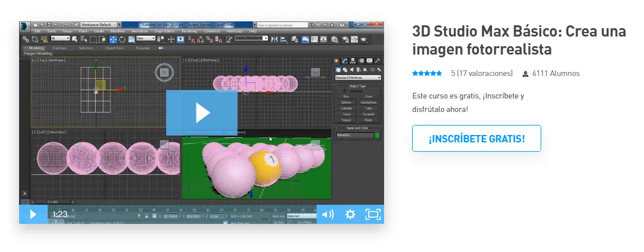Click the Render Production teapot icon
The image size is (644, 252).
(364, 39)
